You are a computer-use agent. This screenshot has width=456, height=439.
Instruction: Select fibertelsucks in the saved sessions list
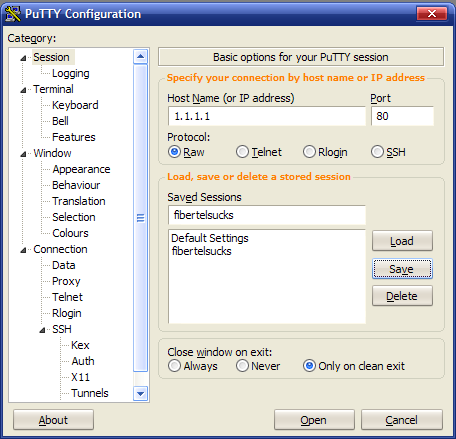(x=201, y=251)
